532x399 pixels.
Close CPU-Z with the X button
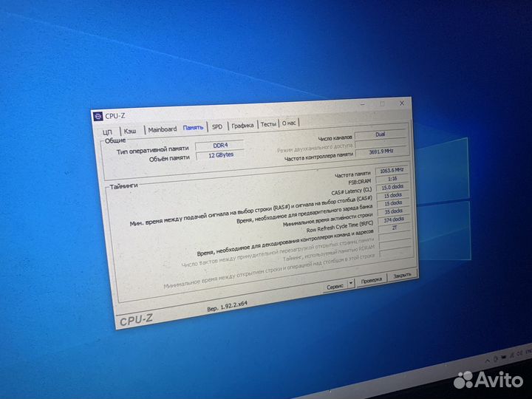tap(402, 103)
